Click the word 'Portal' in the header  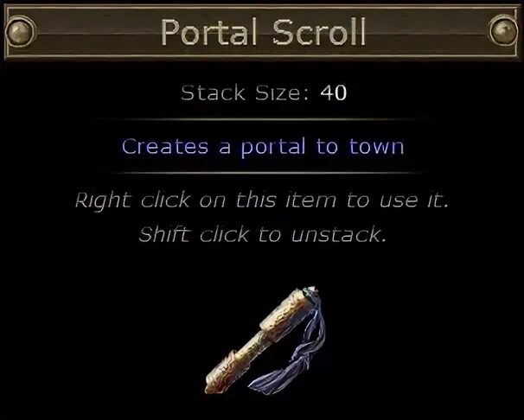tap(209, 32)
